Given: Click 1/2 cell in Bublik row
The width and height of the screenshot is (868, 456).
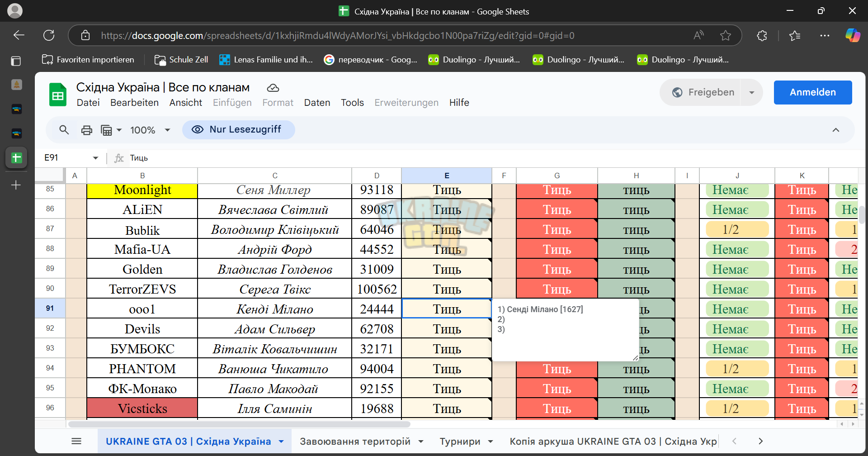Looking at the screenshot, I should point(737,229).
